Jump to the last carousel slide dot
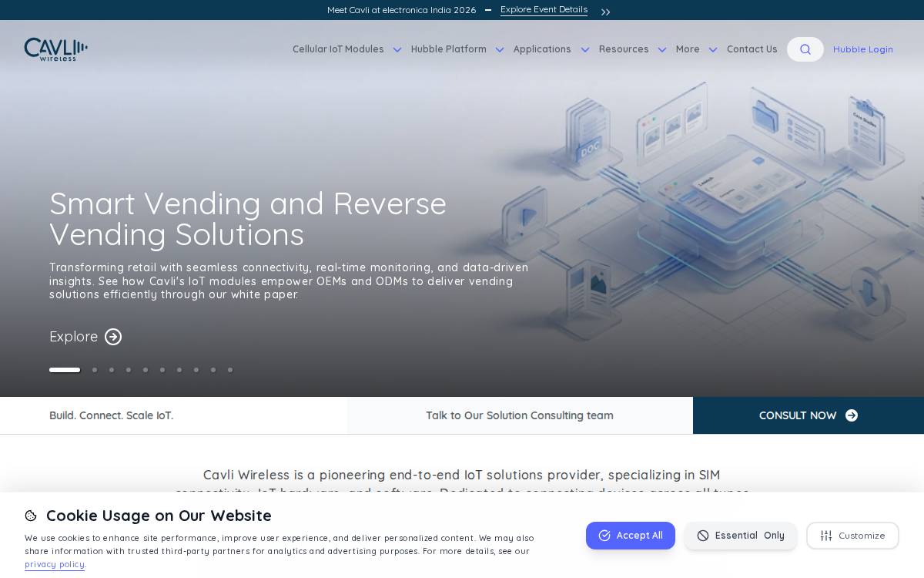Viewport: 924px width, 578px height. (x=230, y=370)
